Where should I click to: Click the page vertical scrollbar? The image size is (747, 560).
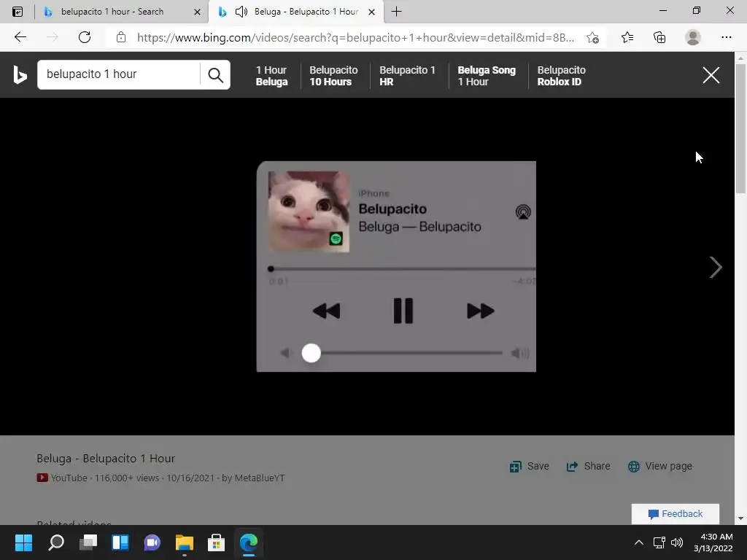point(740,128)
